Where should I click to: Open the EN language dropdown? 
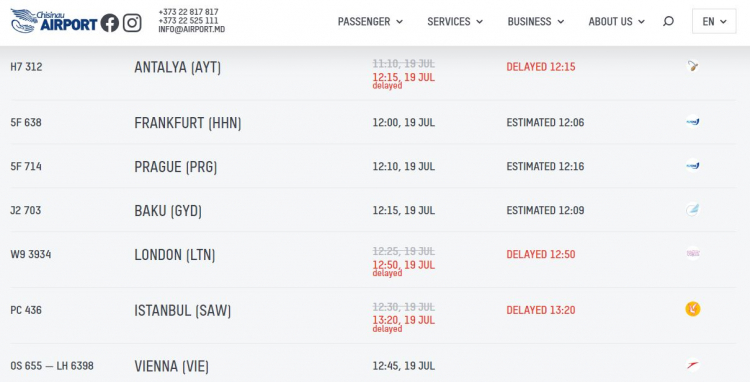pos(714,22)
